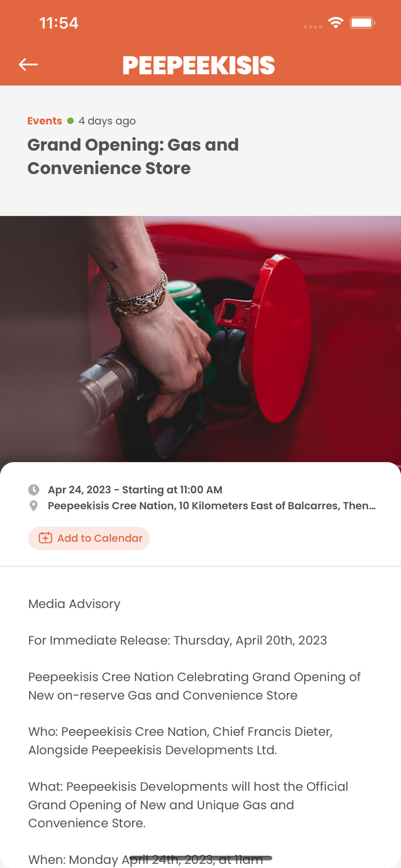Add event to calendar

pyautogui.click(x=89, y=538)
